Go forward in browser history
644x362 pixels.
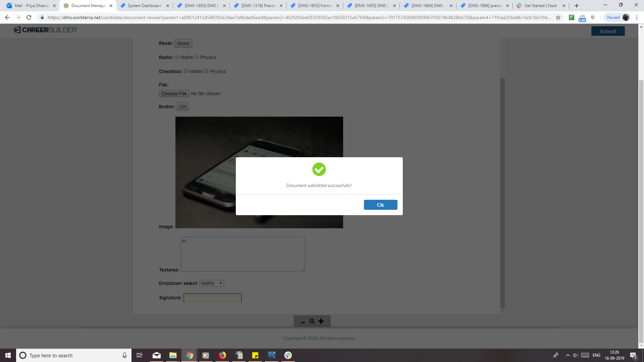[18, 17]
